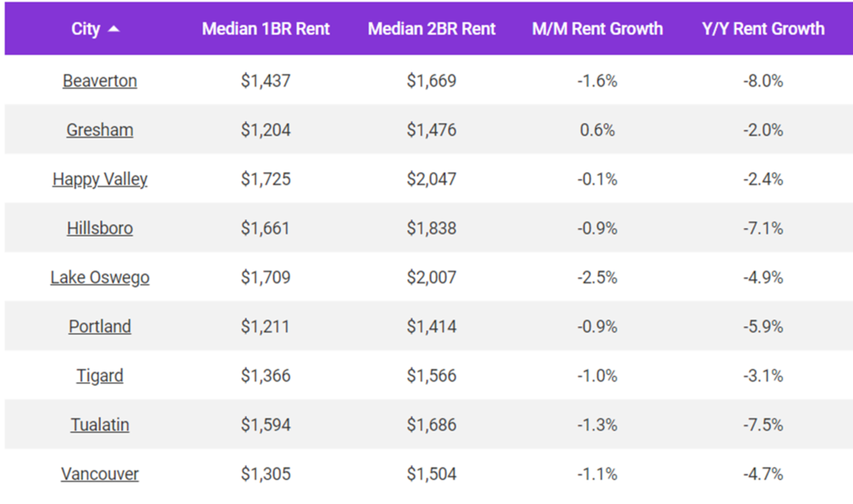
Task: Select Beaverton's Y/Y rent growth value
Action: [x=762, y=80]
